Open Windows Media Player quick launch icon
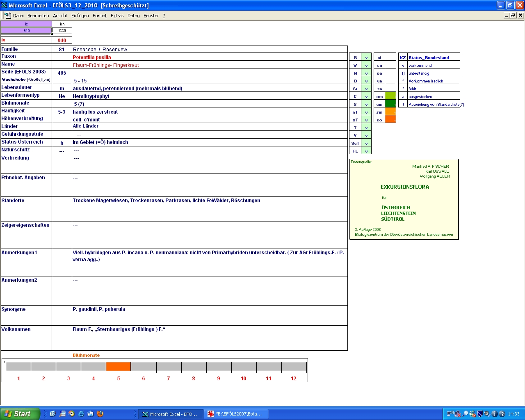The height and width of the screenshot is (420, 525). pos(72,414)
